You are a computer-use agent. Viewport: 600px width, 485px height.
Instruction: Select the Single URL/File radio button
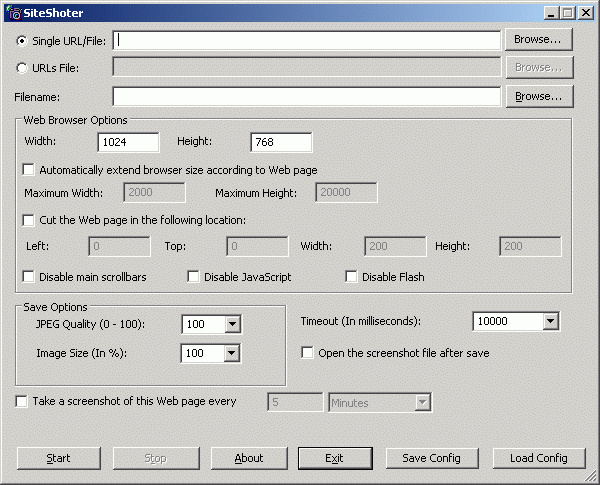21,41
